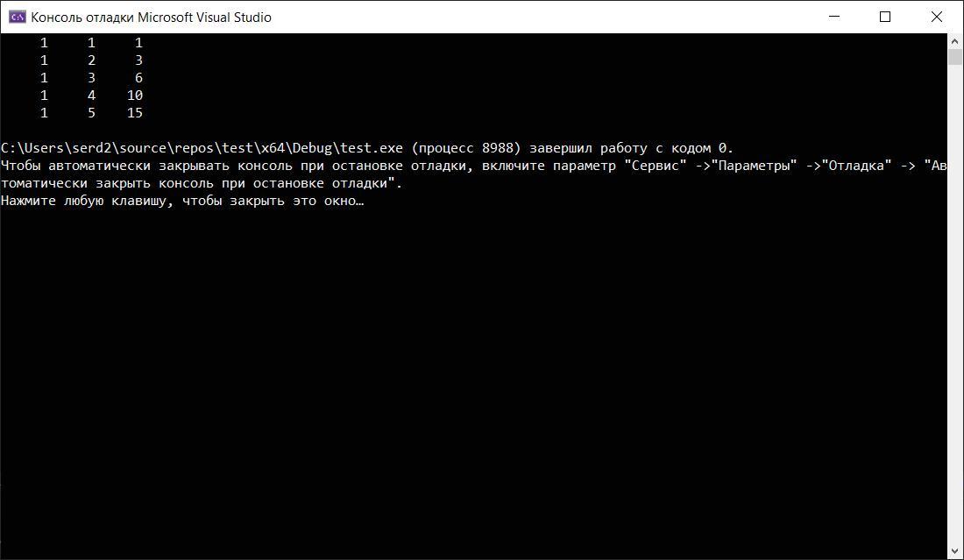Click the "Нажмите любую клавишу" line
This screenshot has height=560, width=964.
point(182,201)
